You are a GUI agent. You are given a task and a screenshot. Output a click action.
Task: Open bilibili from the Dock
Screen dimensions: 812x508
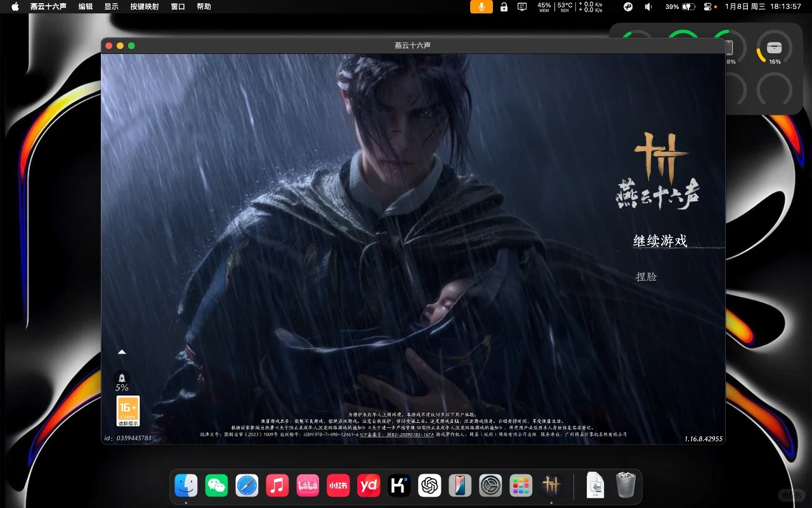click(308, 486)
